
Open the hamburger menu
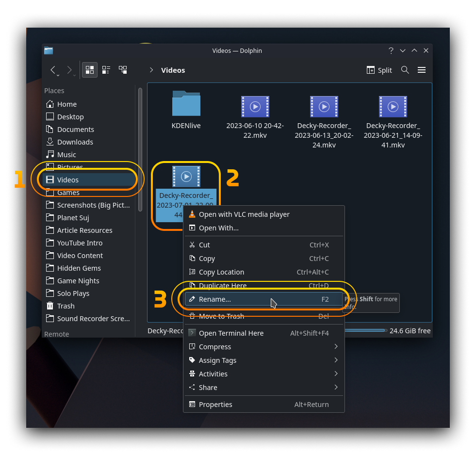(421, 70)
